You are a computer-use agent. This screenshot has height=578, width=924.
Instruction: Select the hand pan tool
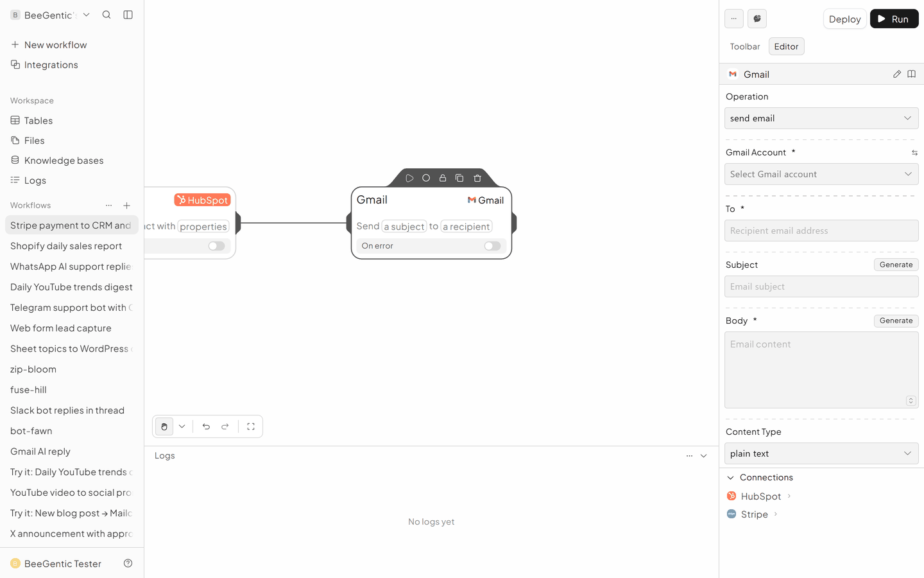(x=164, y=426)
